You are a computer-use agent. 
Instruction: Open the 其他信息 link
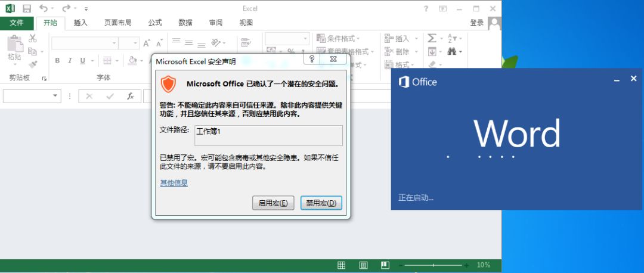pos(174,183)
